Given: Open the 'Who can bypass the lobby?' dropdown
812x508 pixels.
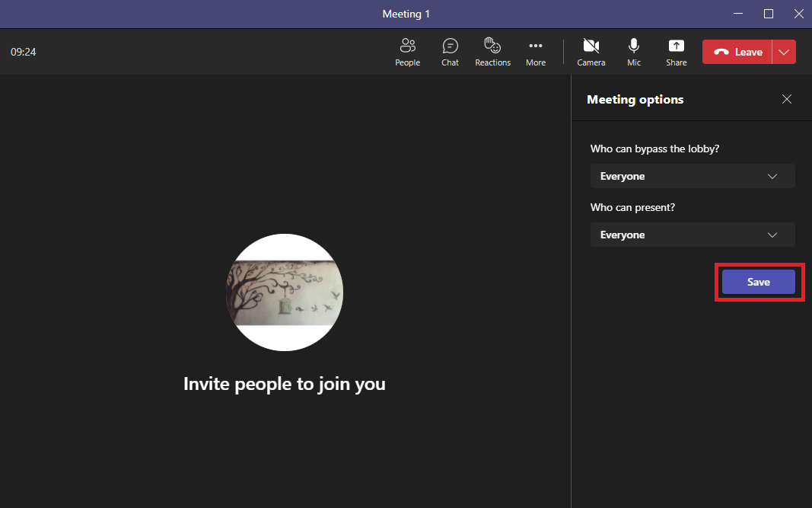Looking at the screenshot, I should coord(693,176).
